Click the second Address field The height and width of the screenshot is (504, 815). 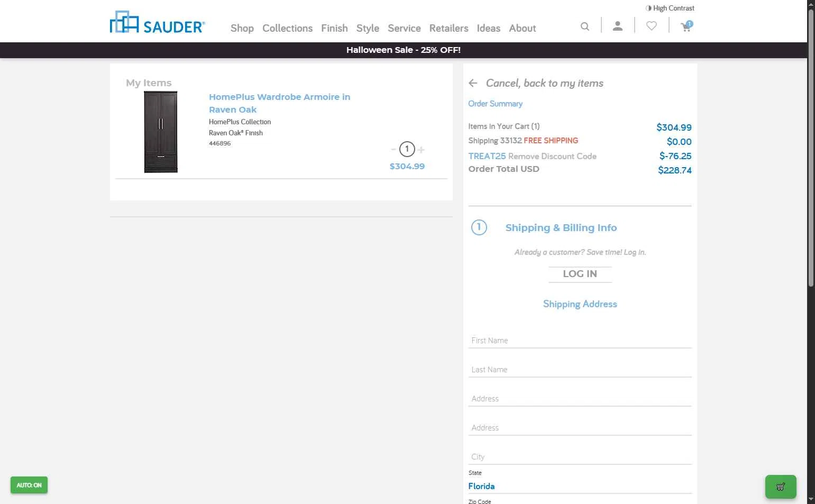(580, 428)
